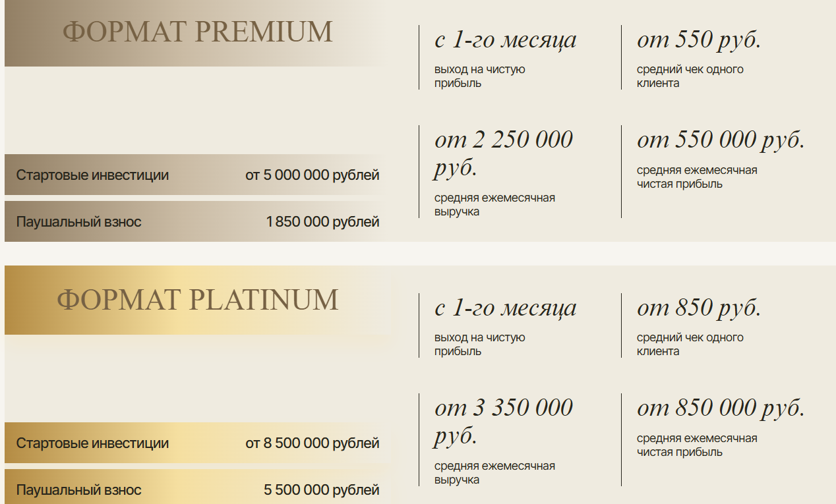The width and height of the screenshot is (836, 504).
Task: Click Premium's "с 1-го месяца" figure
Action: tap(505, 40)
